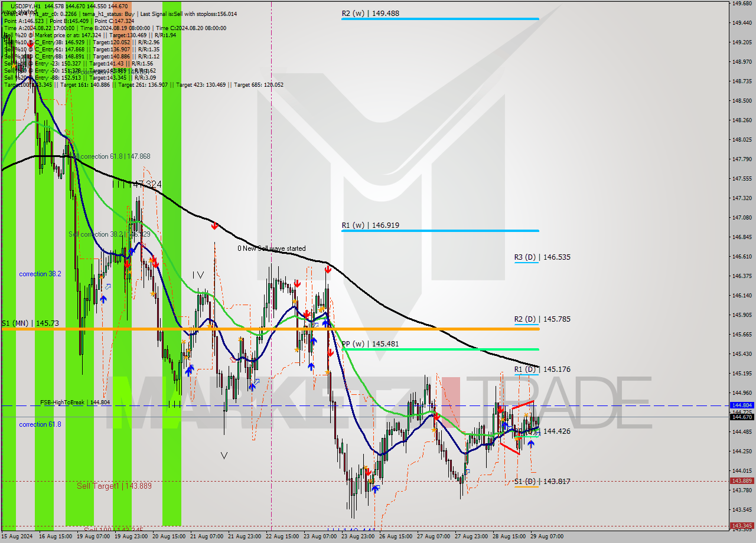Click the '26 Aug 15:00' time axis label
This screenshot has height=543, width=756.
(397, 537)
